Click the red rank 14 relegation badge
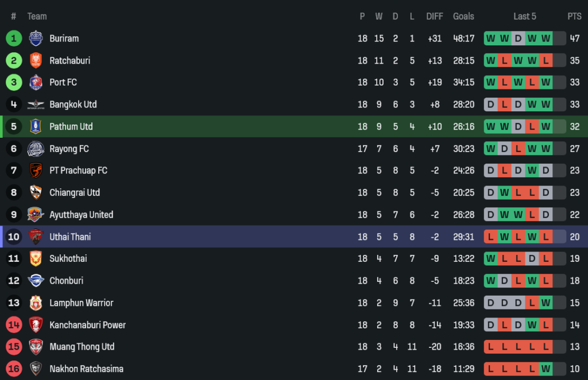Viewport: 588px width, 380px height. tap(14, 325)
